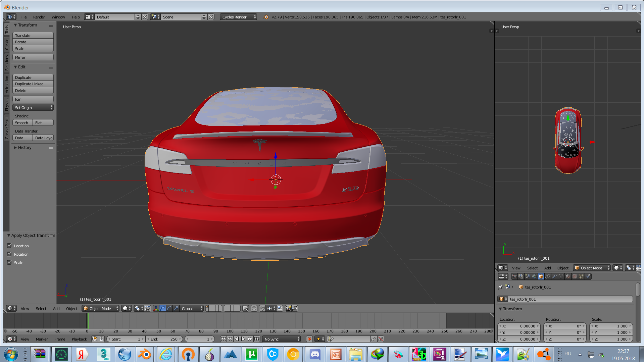Open the Modifiers properties tab (wrench icon)

point(554,276)
